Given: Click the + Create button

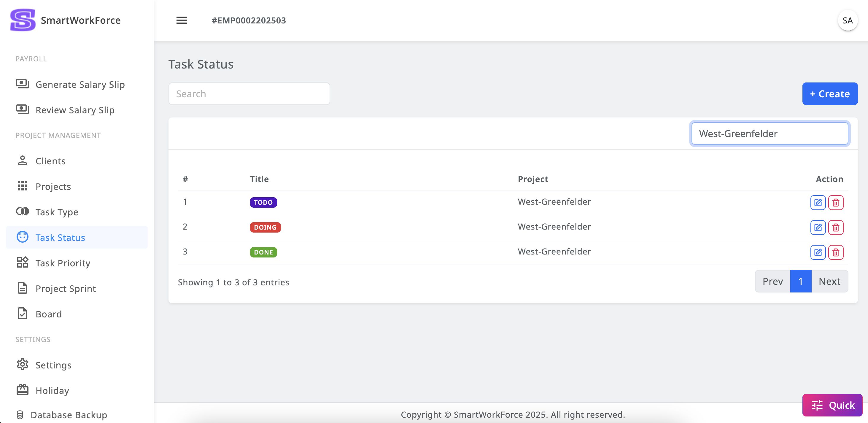Looking at the screenshot, I should (x=829, y=94).
